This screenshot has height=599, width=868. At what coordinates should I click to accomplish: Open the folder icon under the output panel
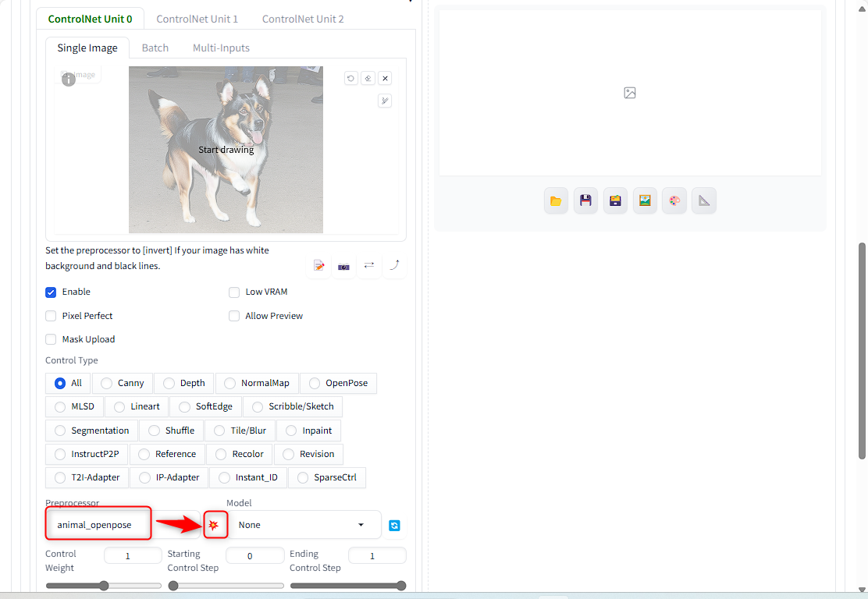click(x=556, y=200)
